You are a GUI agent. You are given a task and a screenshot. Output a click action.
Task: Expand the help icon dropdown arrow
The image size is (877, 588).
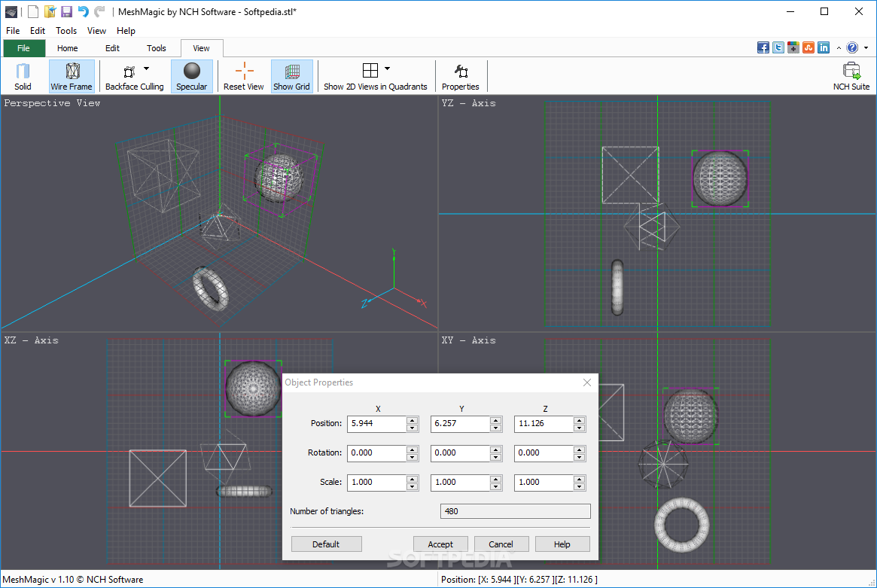[x=866, y=48]
